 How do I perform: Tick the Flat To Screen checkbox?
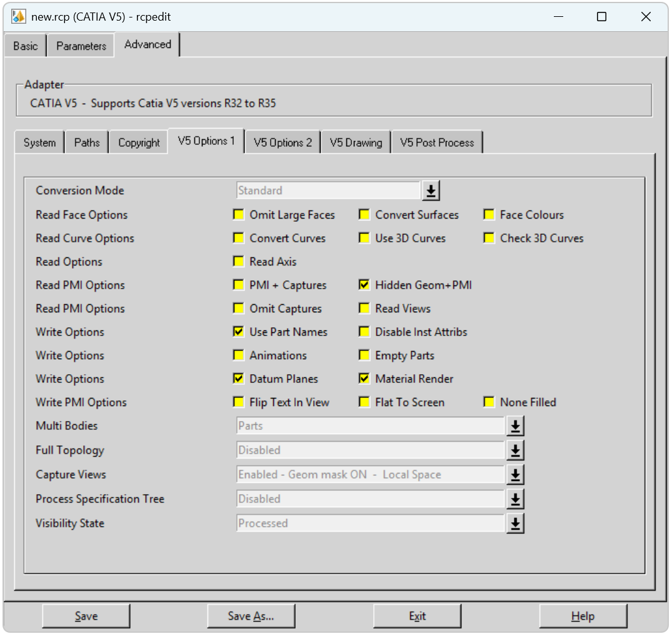(364, 402)
